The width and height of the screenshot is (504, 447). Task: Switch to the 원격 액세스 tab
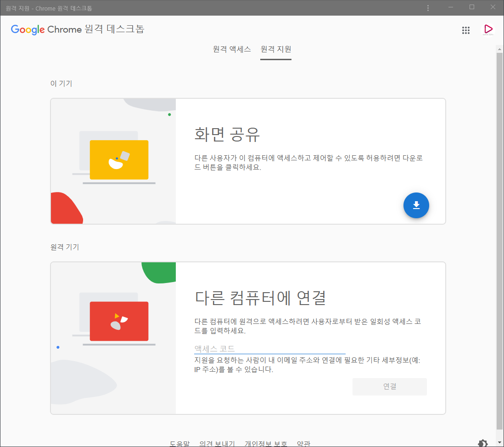(232, 49)
